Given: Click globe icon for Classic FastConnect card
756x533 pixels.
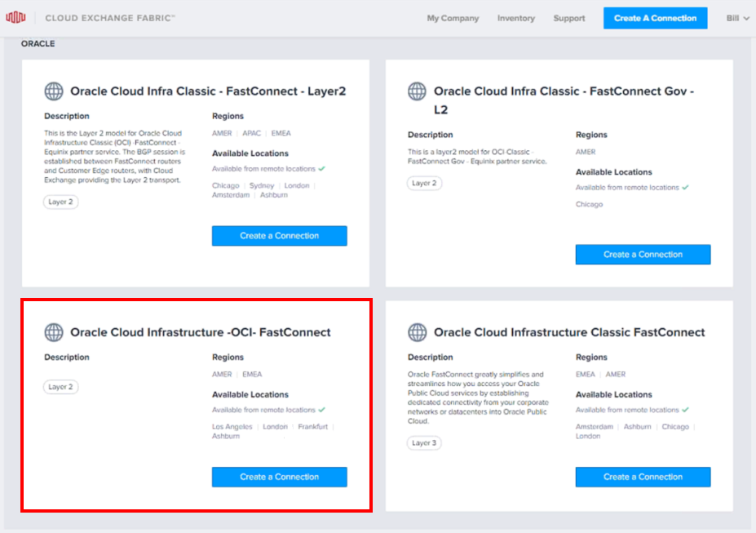Looking at the screenshot, I should point(417,332).
